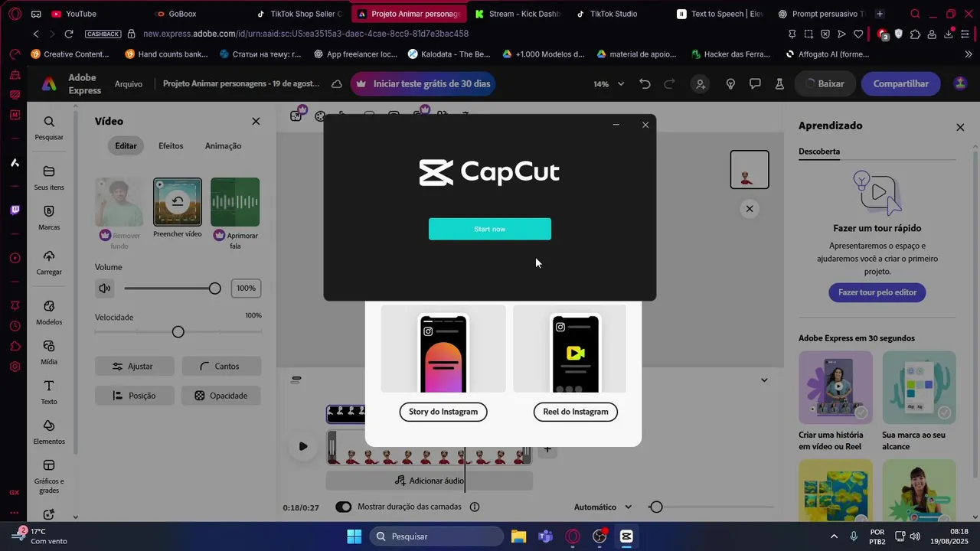Image resolution: width=980 pixels, height=551 pixels.
Task: Click Adicionar áudio in timeline
Action: pos(430,481)
